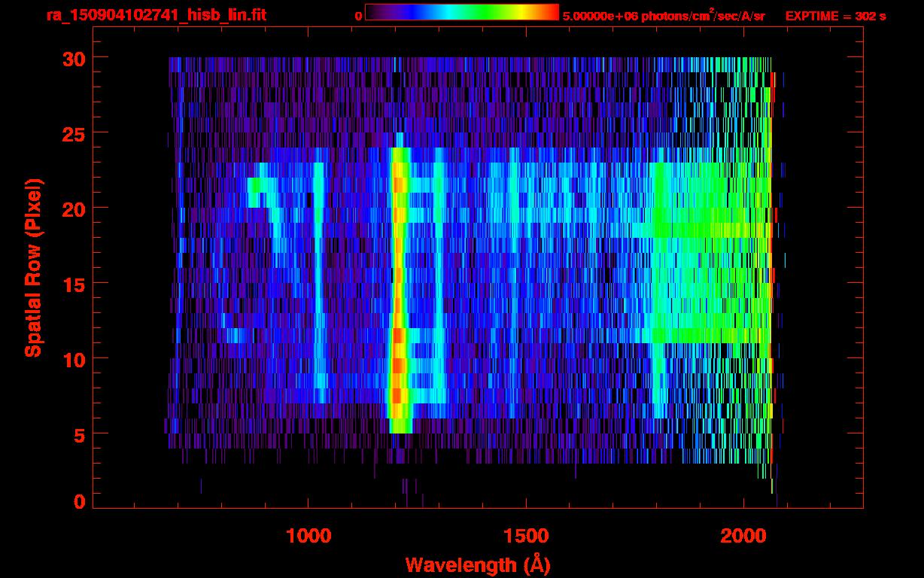Click the color bar gradient legend
Image resolution: width=924 pixels, height=578 pixels.
[462, 12]
